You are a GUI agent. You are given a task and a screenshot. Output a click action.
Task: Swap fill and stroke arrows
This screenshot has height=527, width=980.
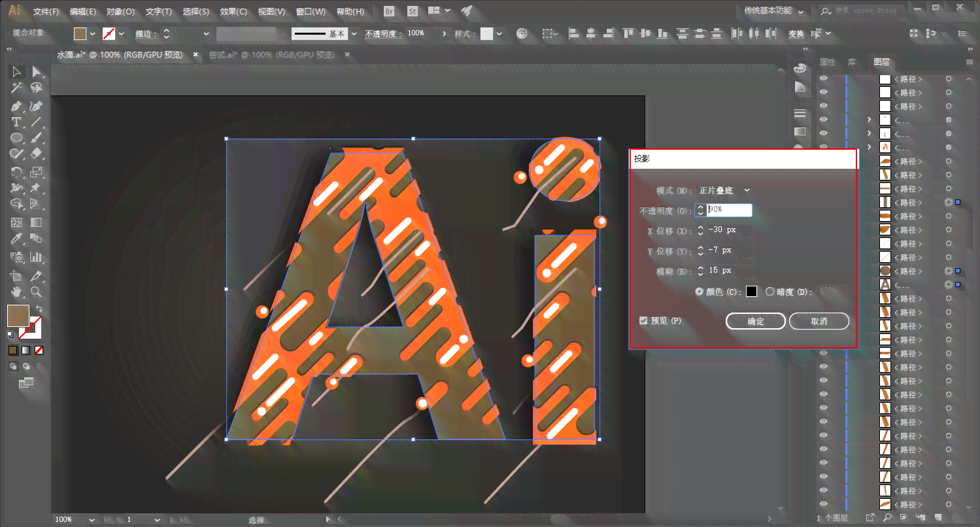pos(39,308)
